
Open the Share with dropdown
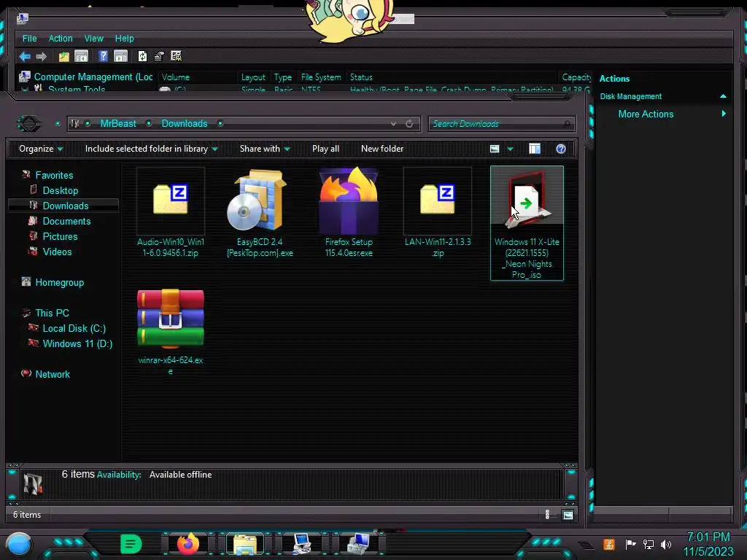point(264,149)
